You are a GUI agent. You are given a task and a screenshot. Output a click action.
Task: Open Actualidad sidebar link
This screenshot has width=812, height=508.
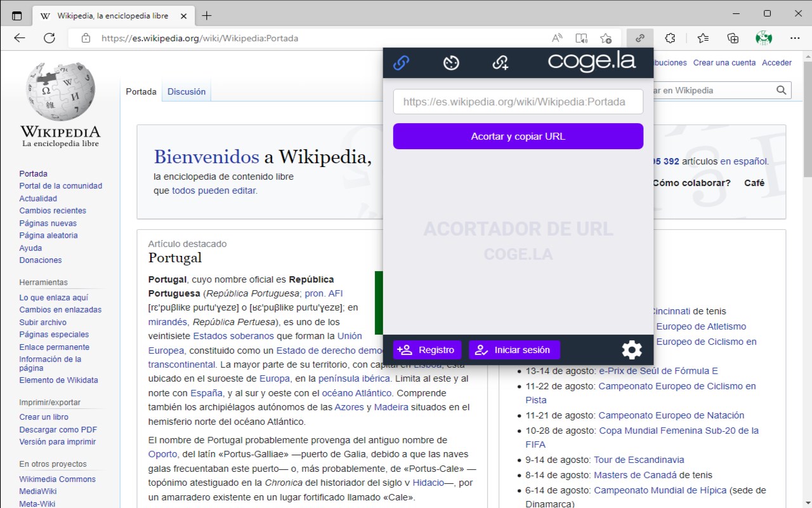pyautogui.click(x=38, y=199)
